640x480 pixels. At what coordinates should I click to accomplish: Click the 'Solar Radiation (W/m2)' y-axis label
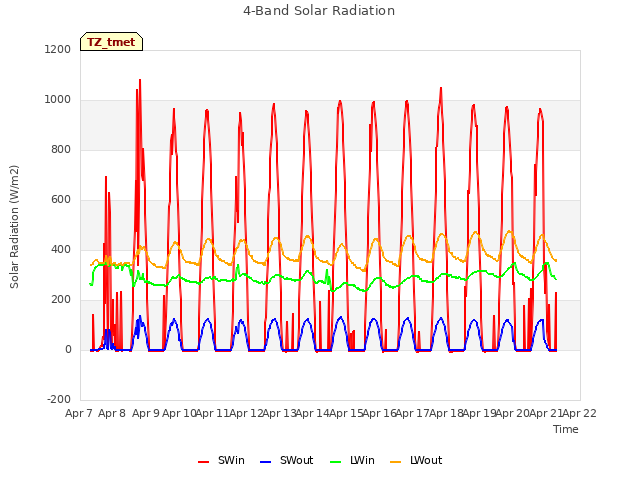pyautogui.click(x=14, y=227)
